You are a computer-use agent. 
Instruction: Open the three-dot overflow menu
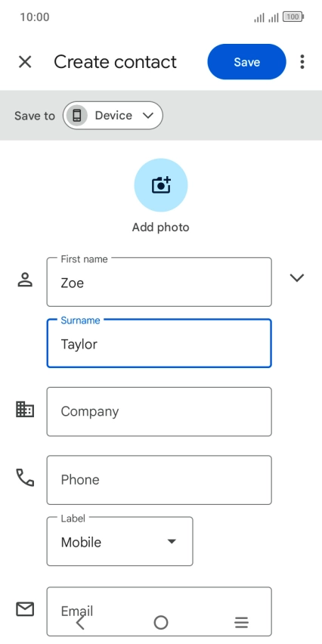pos(302,62)
